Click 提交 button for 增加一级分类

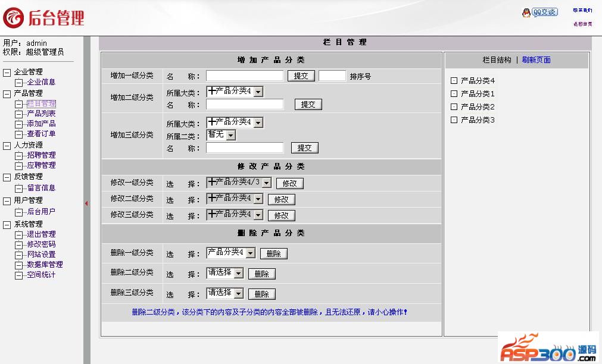pos(301,76)
